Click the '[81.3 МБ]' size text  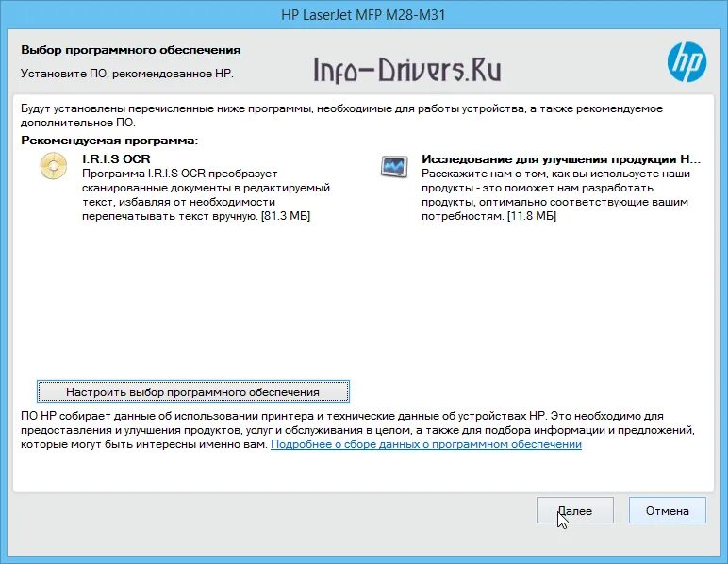(286, 216)
